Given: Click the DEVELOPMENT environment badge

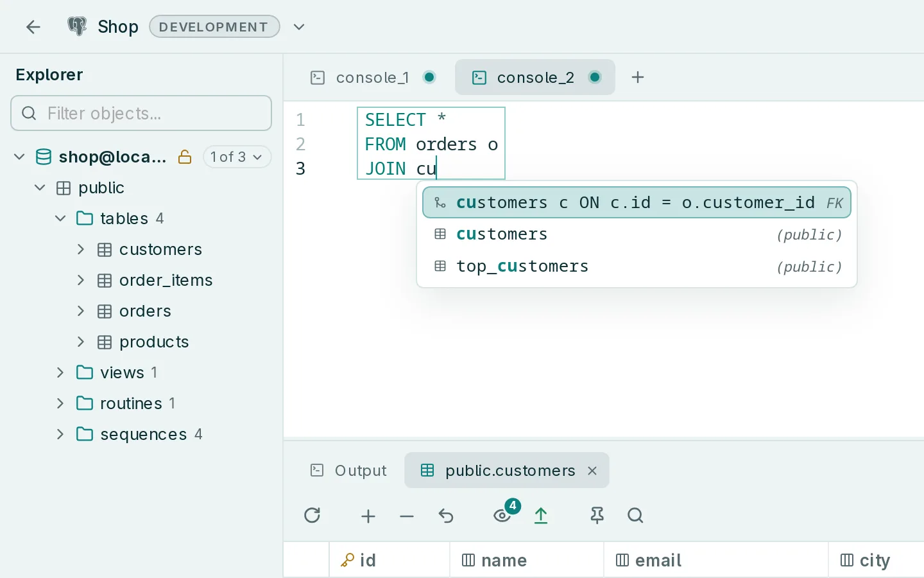Looking at the screenshot, I should pyautogui.click(x=214, y=27).
